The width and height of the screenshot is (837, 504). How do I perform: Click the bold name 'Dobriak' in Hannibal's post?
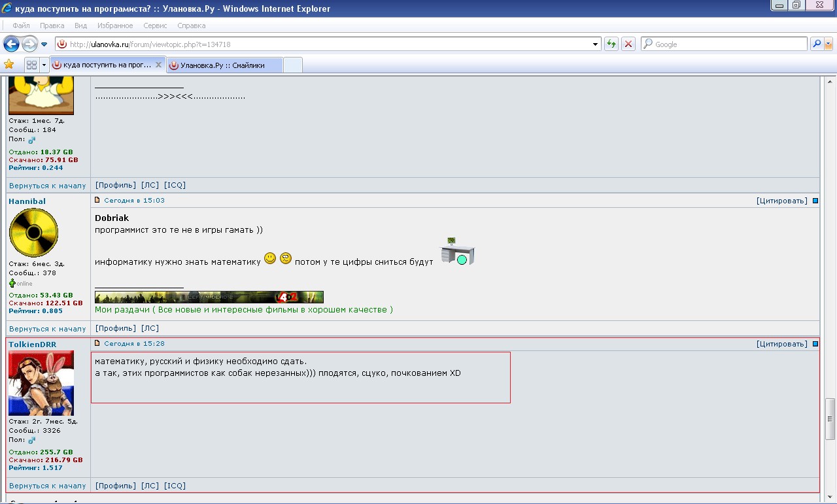click(x=112, y=218)
